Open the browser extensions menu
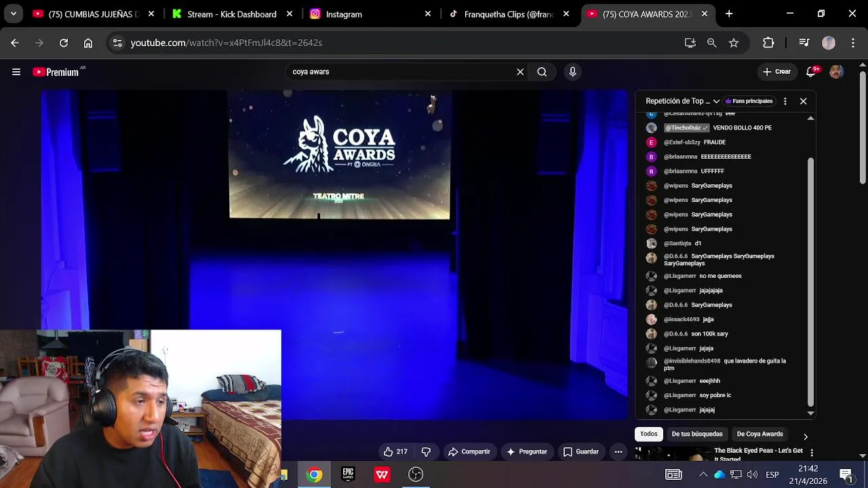Image resolution: width=868 pixels, height=488 pixels. pyautogui.click(x=768, y=43)
